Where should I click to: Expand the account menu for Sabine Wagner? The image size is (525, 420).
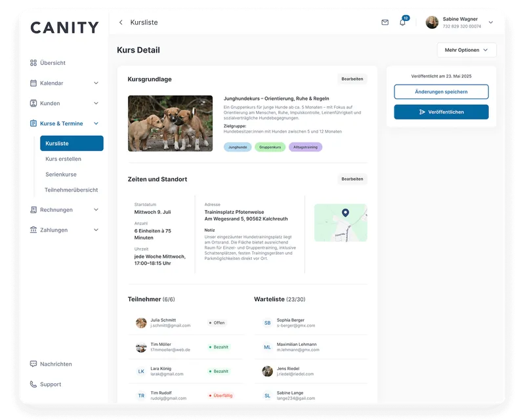[x=490, y=22]
